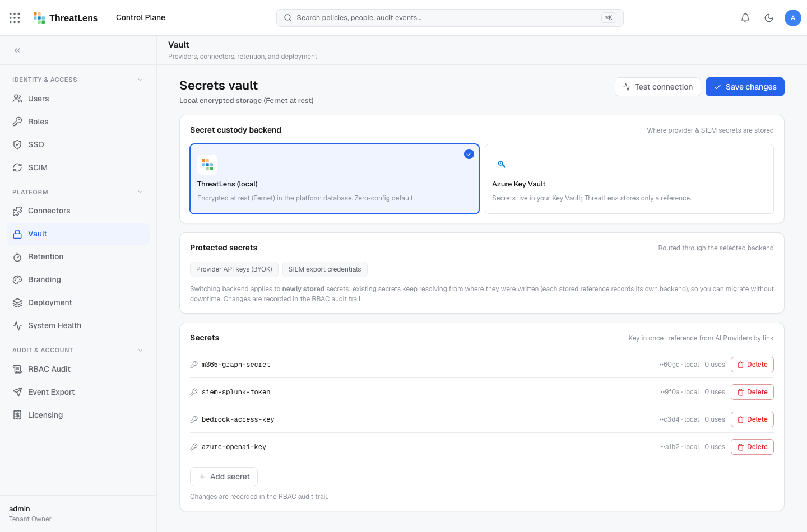This screenshot has width=807, height=532.
Task: Open Connectors page
Action: point(78,211)
